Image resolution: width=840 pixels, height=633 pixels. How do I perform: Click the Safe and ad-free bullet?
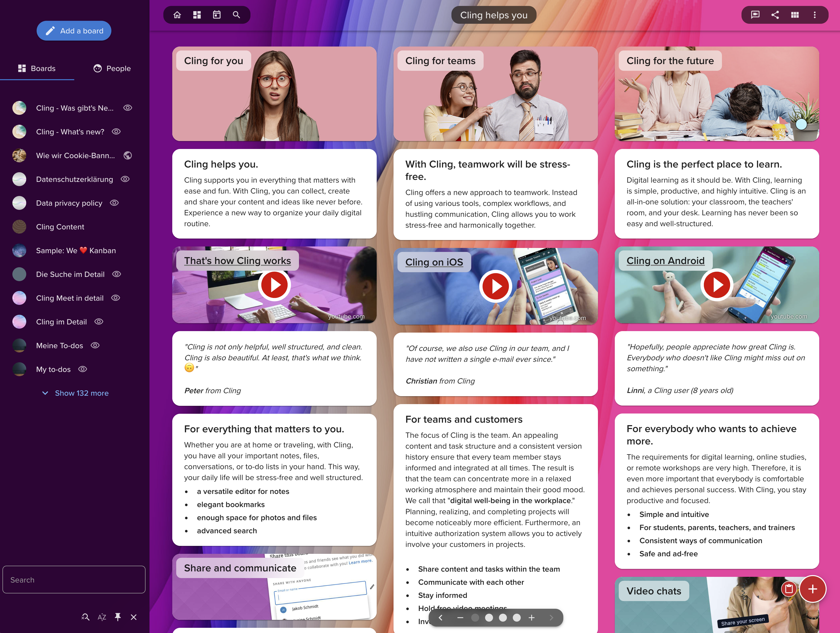click(x=668, y=554)
